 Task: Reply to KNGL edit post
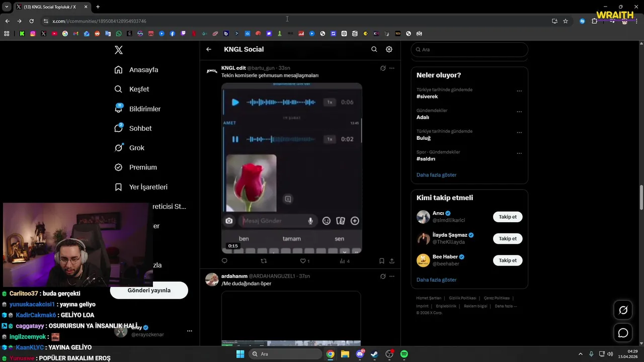click(224, 261)
